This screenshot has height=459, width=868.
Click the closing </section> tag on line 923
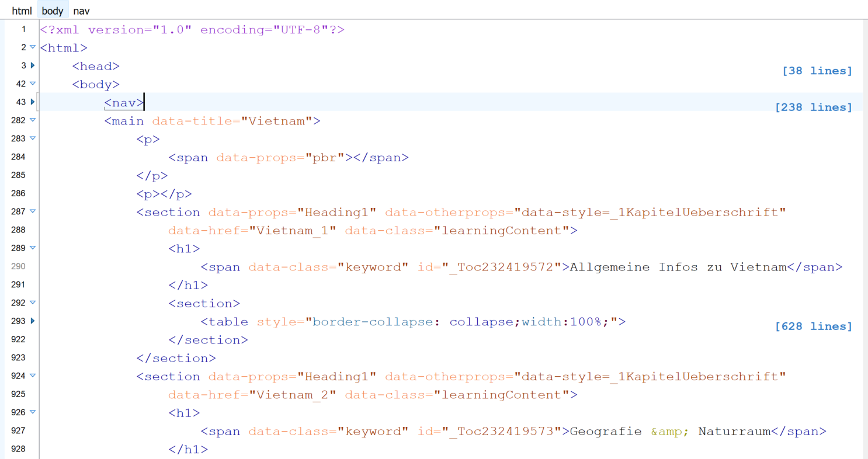click(176, 358)
